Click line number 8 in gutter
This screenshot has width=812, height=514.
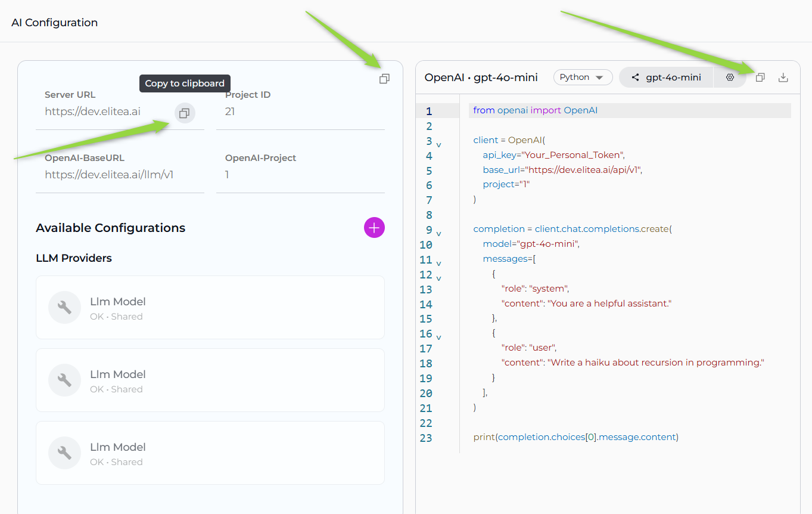pos(429,215)
